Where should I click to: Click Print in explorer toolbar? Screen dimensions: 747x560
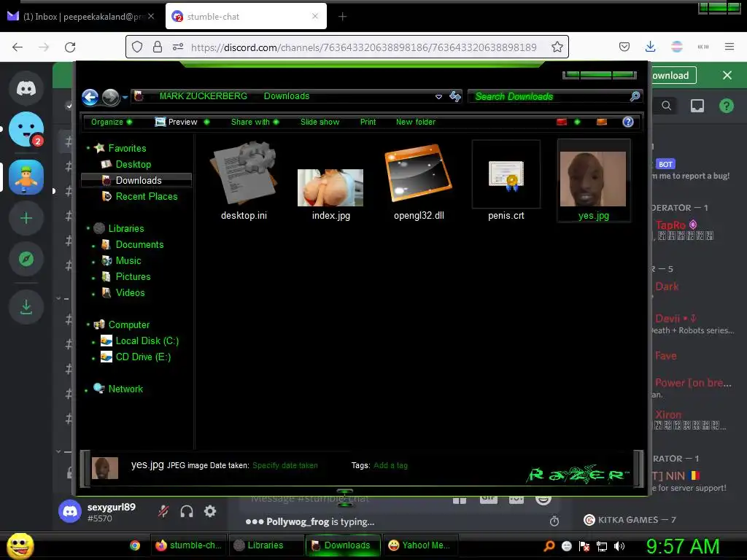click(368, 122)
